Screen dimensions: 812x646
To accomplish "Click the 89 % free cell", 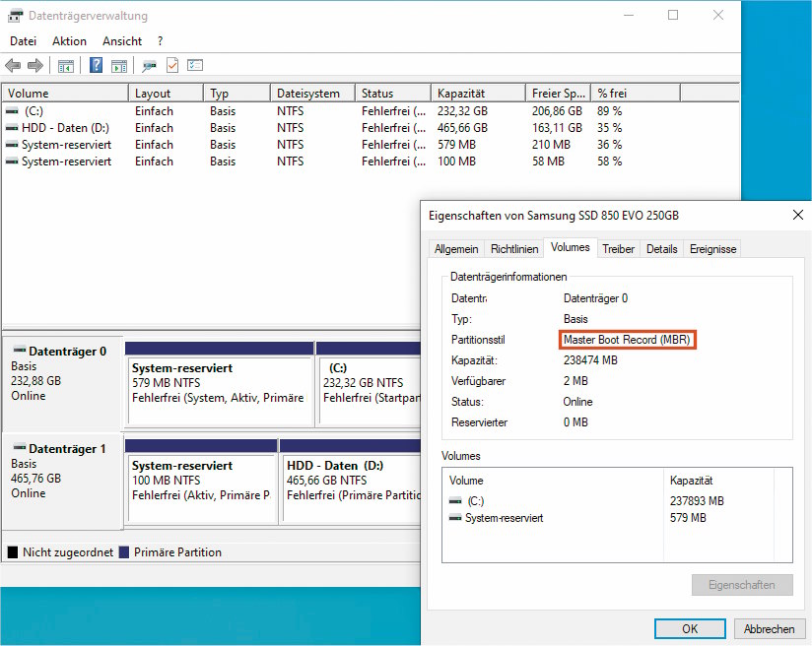I will click(x=610, y=111).
